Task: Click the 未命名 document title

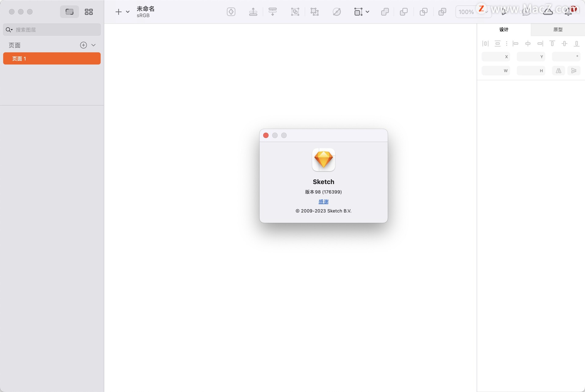Action: (x=146, y=9)
